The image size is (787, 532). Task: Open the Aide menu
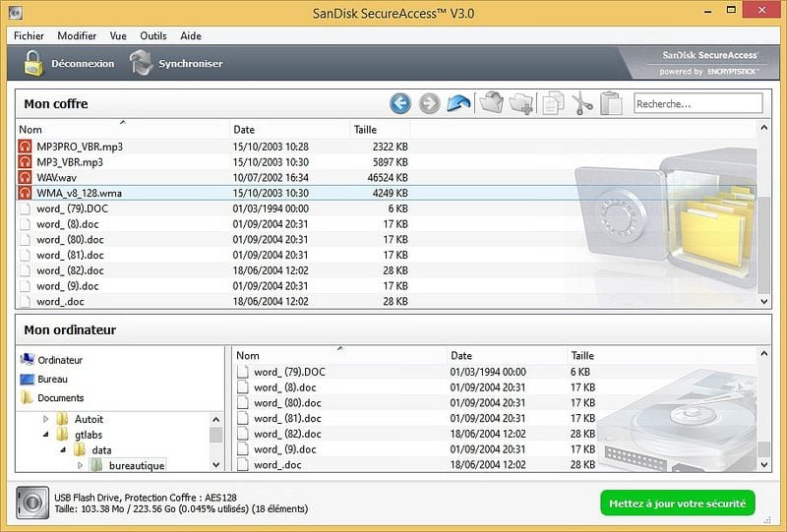[x=191, y=35]
